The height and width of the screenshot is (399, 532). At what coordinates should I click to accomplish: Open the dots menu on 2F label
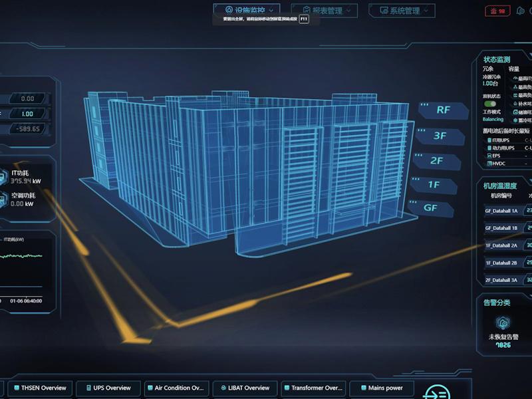point(419,155)
